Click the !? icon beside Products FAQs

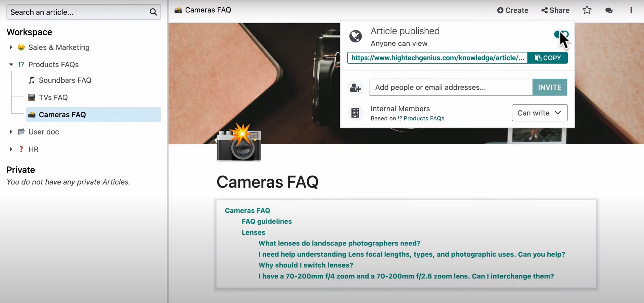pos(21,65)
